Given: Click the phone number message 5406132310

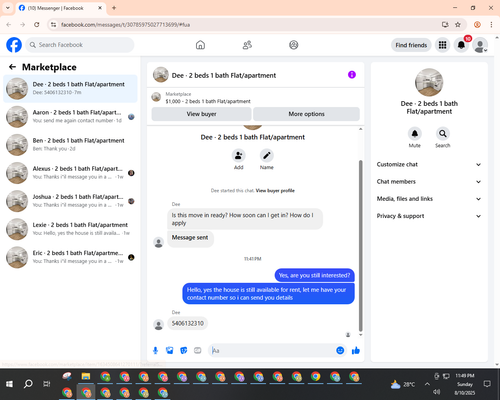Looking at the screenshot, I should click(187, 323).
